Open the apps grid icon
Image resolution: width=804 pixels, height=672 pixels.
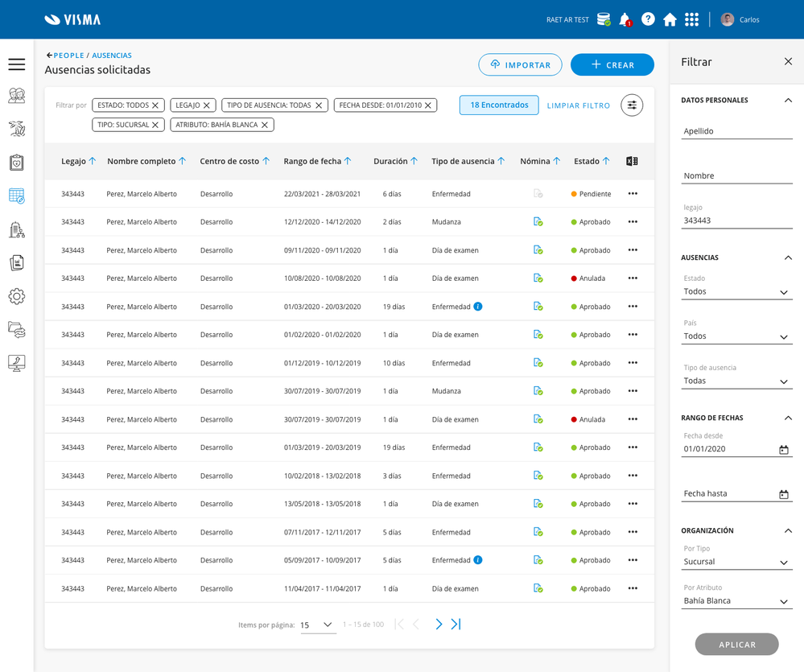coord(691,19)
